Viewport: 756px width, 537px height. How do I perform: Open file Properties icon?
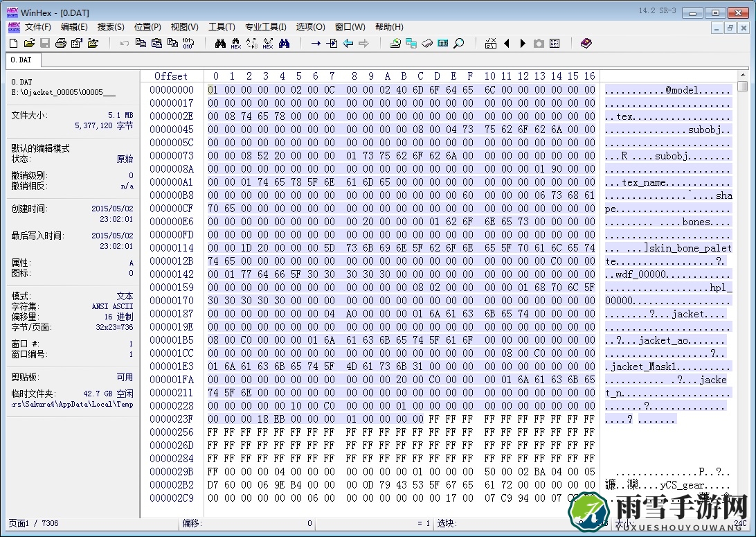click(77, 44)
